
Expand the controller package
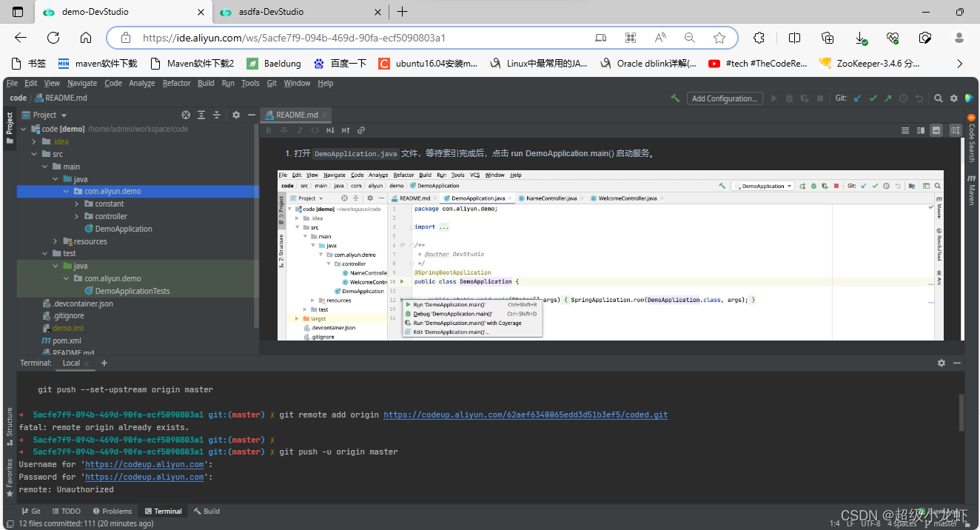[x=77, y=216]
